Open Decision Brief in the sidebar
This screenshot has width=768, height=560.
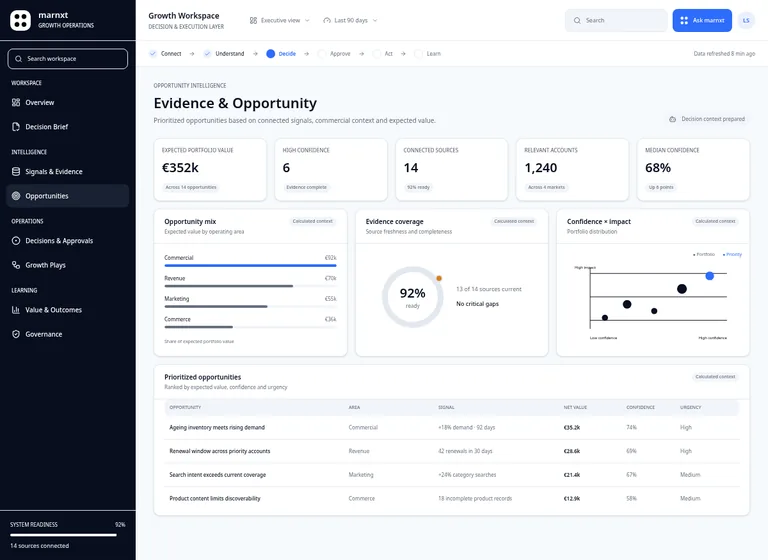pyautogui.click(x=68, y=127)
